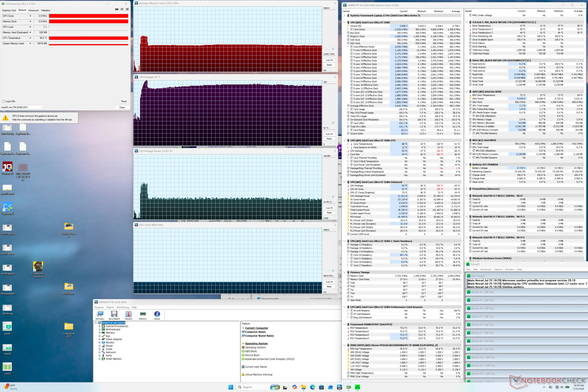Click Reset button in GPU-Z window
588x392 pixels.
coord(124,101)
